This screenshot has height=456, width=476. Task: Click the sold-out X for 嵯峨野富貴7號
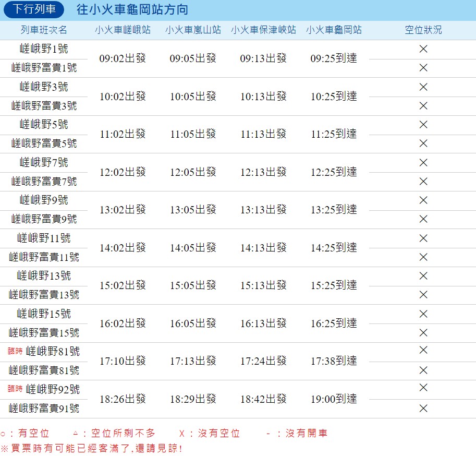pos(423,182)
